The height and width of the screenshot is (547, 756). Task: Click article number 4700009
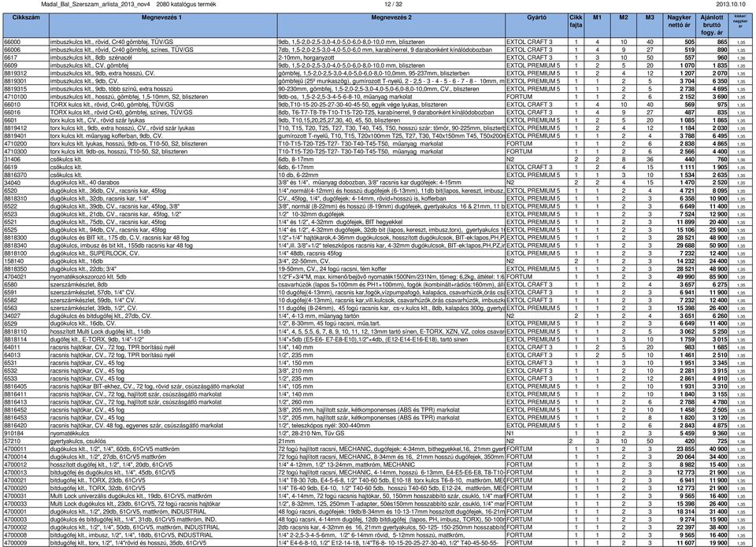pyautogui.click(x=16, y=542)
